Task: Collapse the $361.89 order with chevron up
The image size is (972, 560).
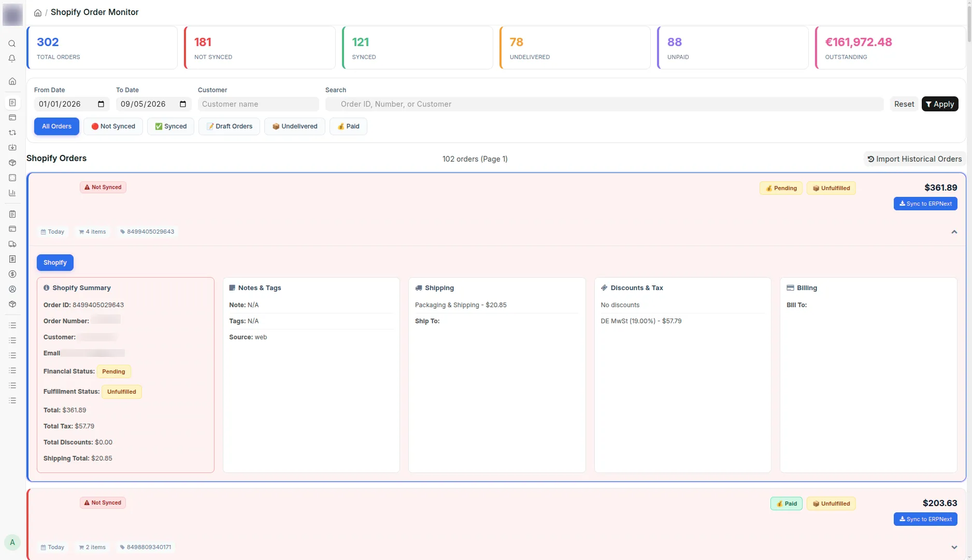Action: point(954,232)
